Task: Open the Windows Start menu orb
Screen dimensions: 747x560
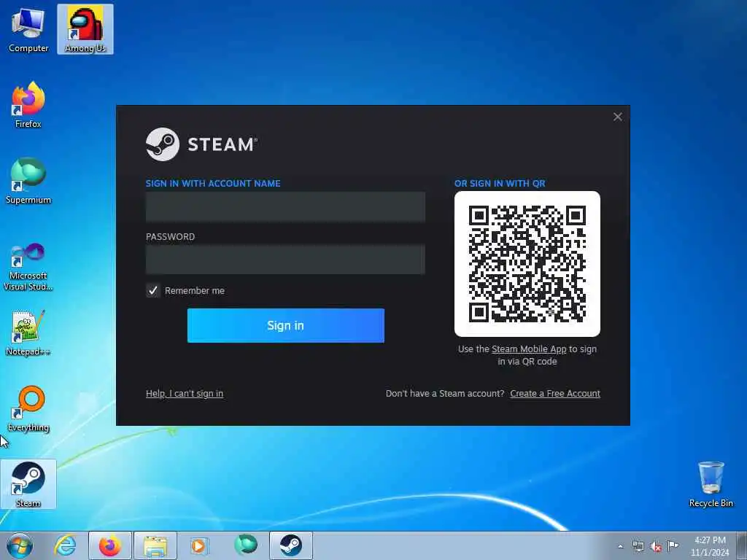Action: (20, 545)
